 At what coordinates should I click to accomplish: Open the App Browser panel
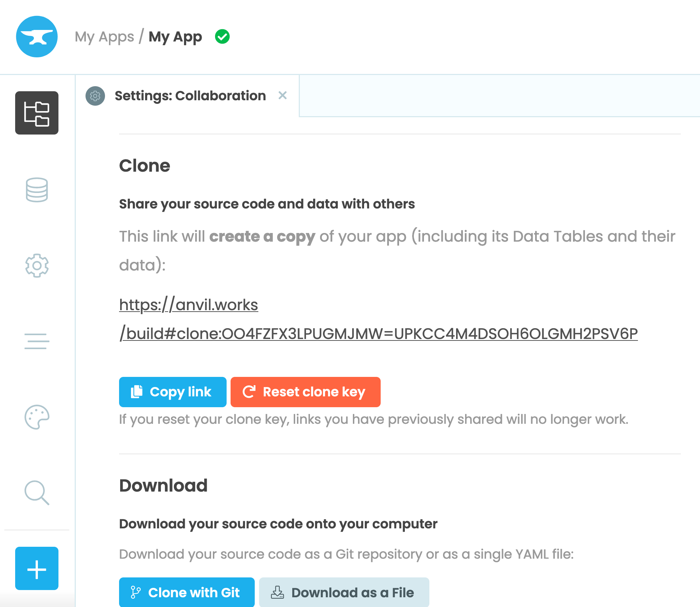36,113
